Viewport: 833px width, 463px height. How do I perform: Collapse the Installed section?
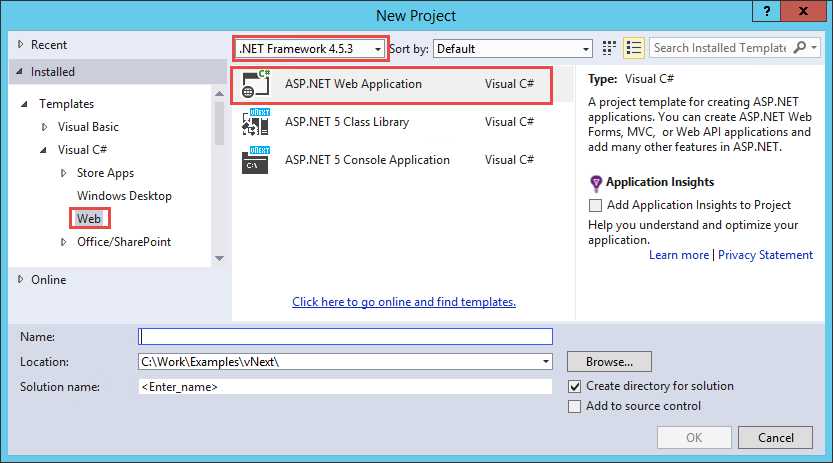click(x=20, y=71)
